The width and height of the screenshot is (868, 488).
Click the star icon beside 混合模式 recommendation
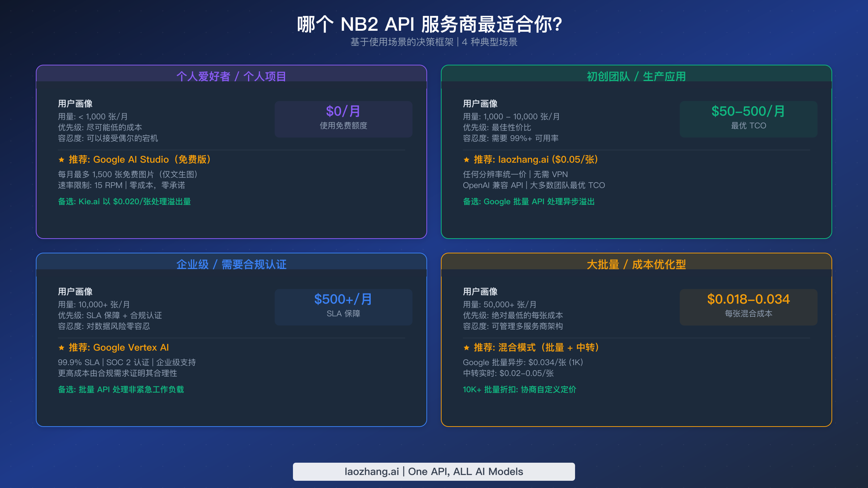pos(467,347)
